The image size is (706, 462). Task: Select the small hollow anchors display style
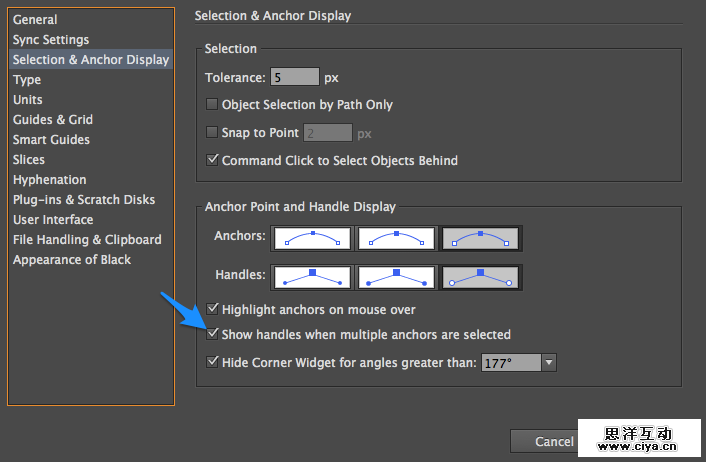click(x=312, y=239)
